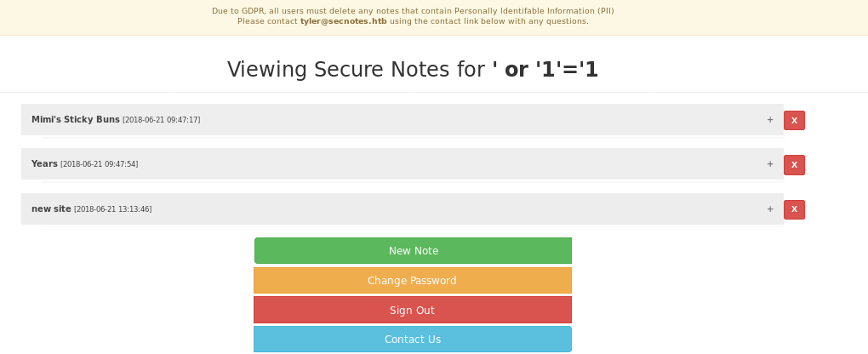Select the Years note title
The height and width of the screenshot is (354, 868).
44,164
